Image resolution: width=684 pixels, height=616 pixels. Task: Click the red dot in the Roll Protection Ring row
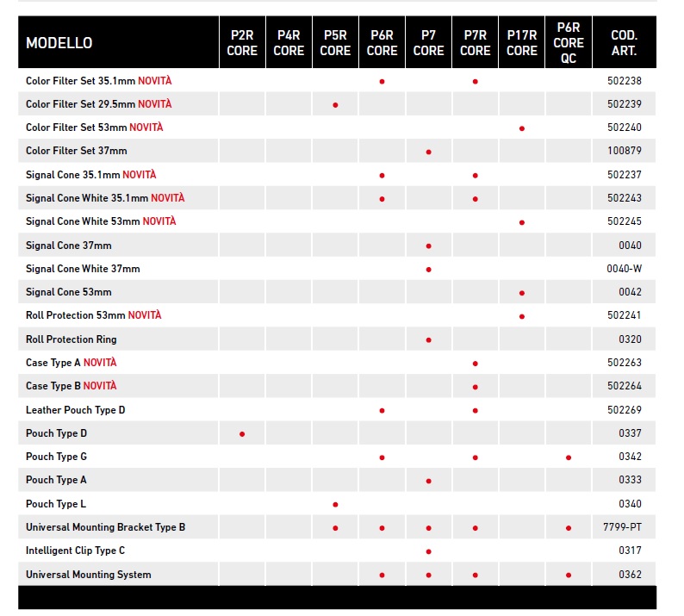[428, 339]
